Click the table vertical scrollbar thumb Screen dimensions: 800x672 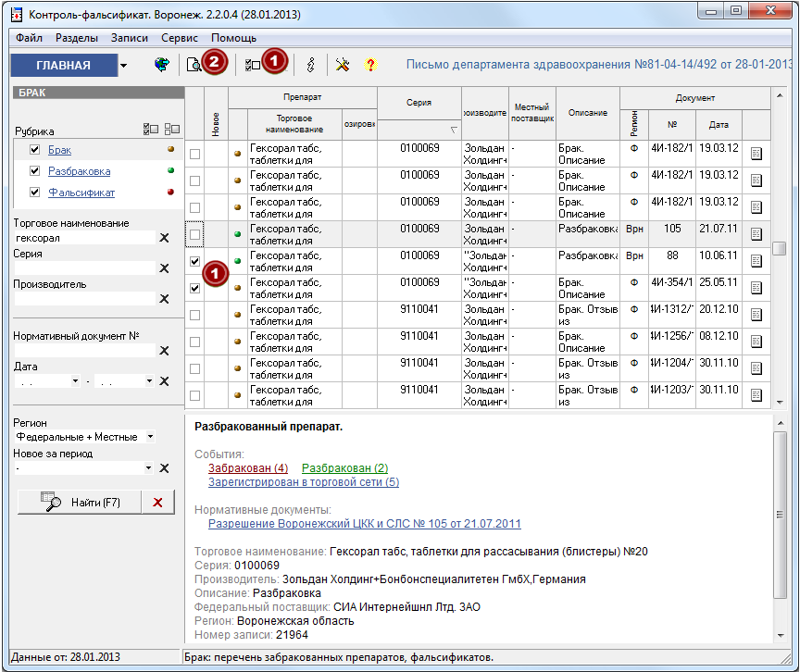(779, 248)
